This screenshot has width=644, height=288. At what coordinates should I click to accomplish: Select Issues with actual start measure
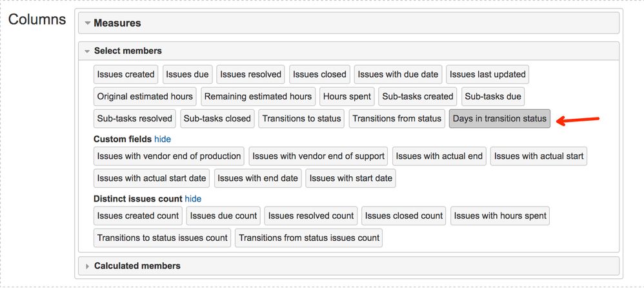(x=538, y=156)
